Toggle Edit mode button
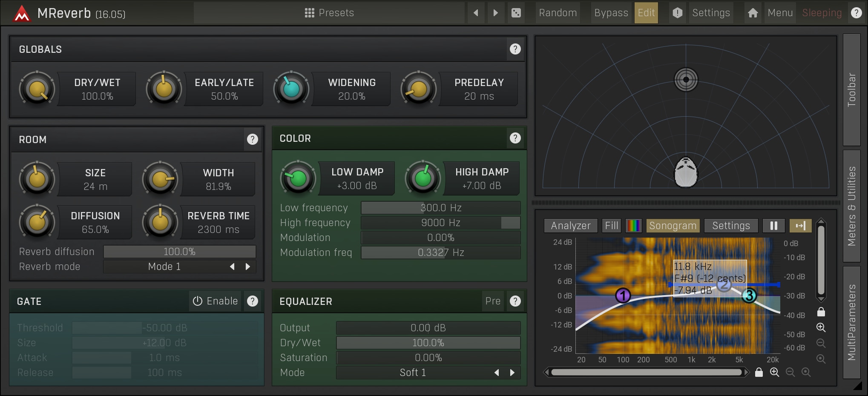The width and height of the screenshot is (868, 396). (x=646, y=13)
